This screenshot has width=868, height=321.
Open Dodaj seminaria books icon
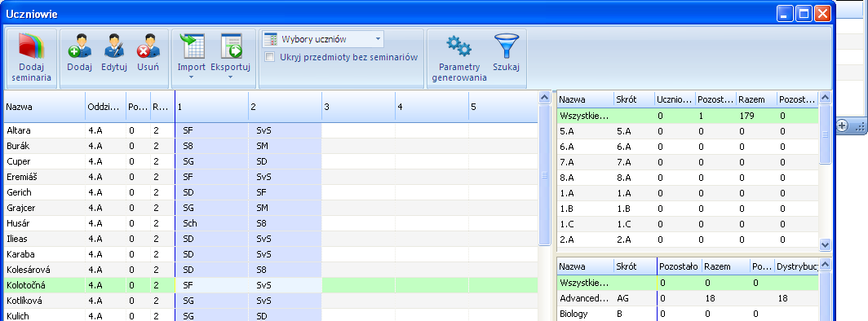click(x=31, y=46)
